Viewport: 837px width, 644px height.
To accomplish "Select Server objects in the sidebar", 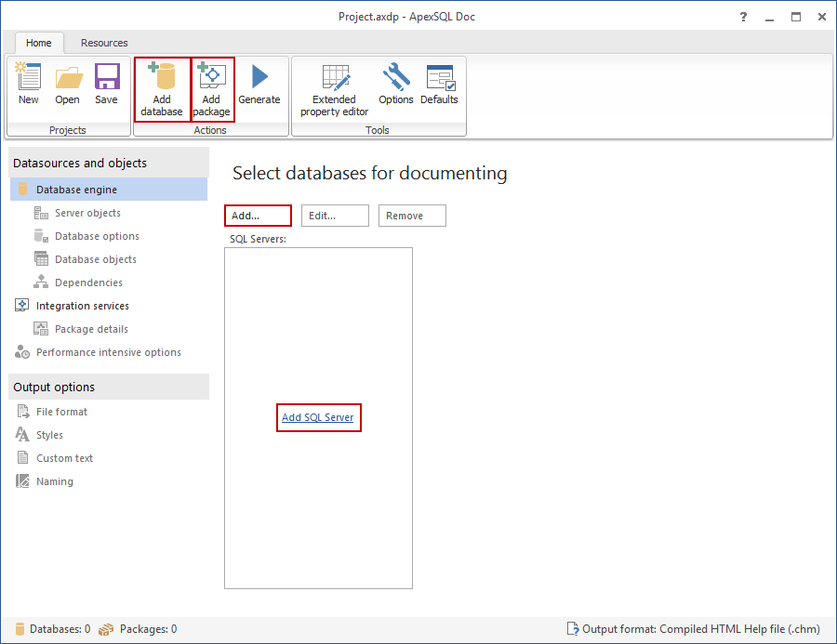I will 87,213.
